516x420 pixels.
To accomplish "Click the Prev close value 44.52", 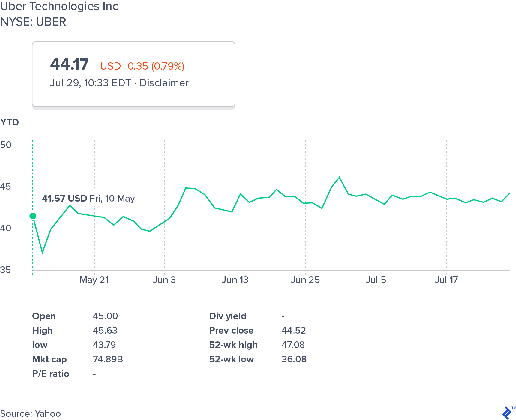I will coord(294,331).
